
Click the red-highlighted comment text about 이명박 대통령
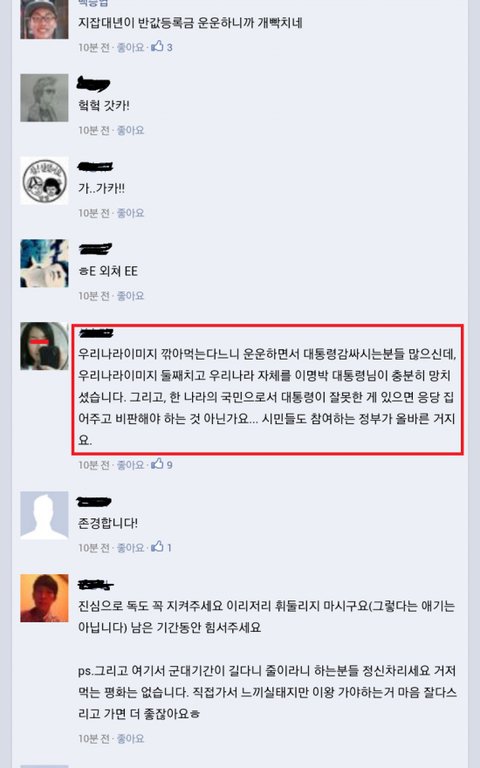coord(267,397)
